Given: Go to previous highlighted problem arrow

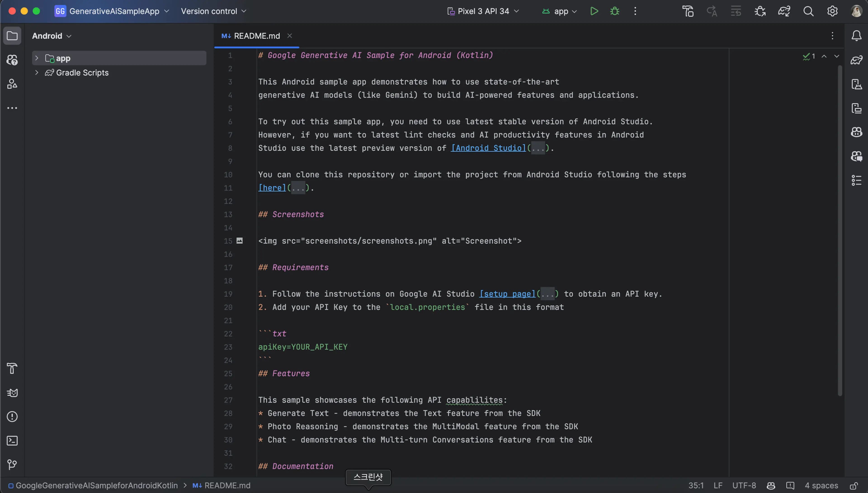Looking at the screenshot, I should click(x=824, y=56).
